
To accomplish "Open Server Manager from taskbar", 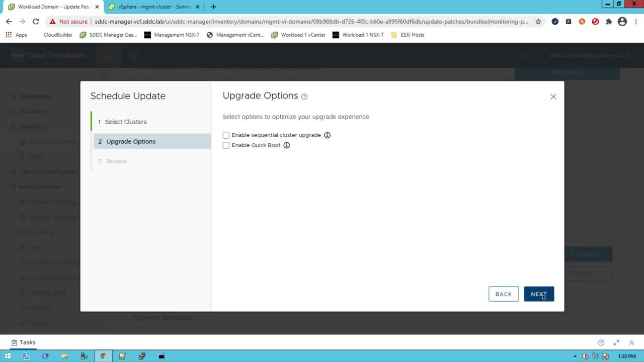I will pos(26,356).
